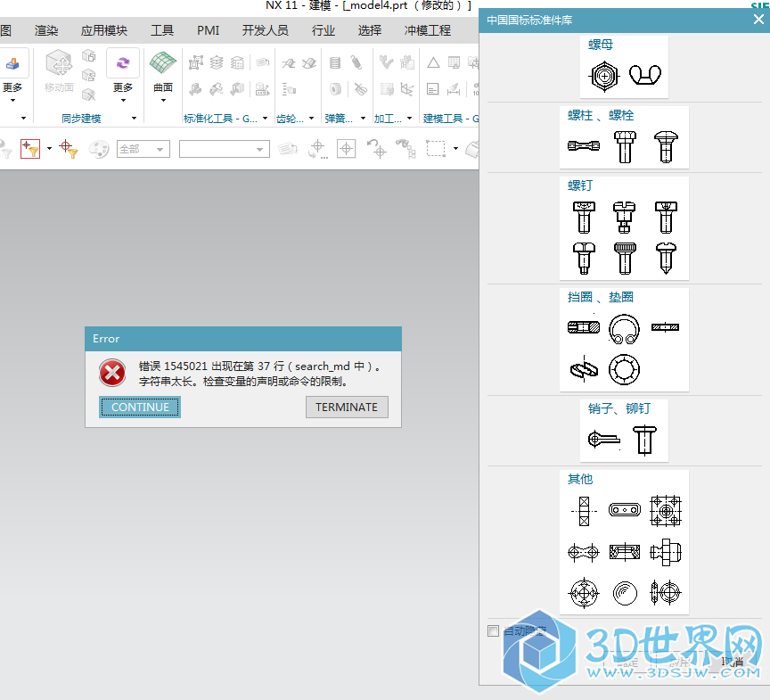
Task: Pick the rivet icon under 销子、铆钉
Action: click(644, 441)
